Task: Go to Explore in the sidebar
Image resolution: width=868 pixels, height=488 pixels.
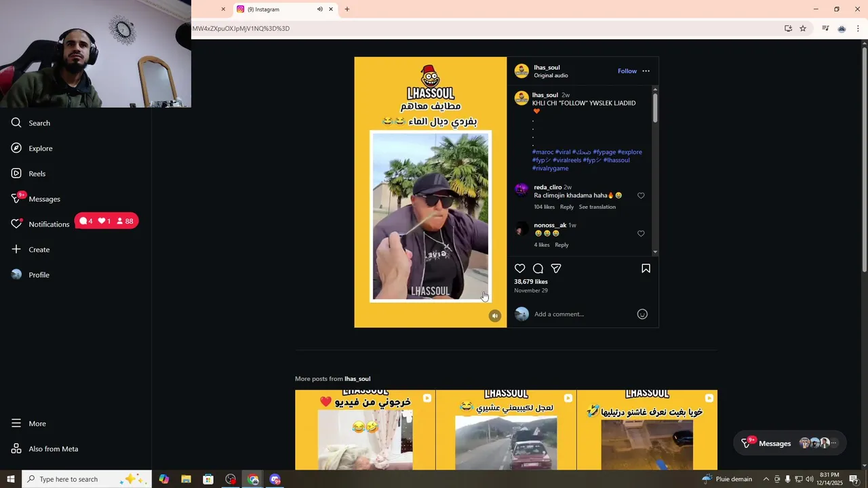Action: tap(32, 148)
